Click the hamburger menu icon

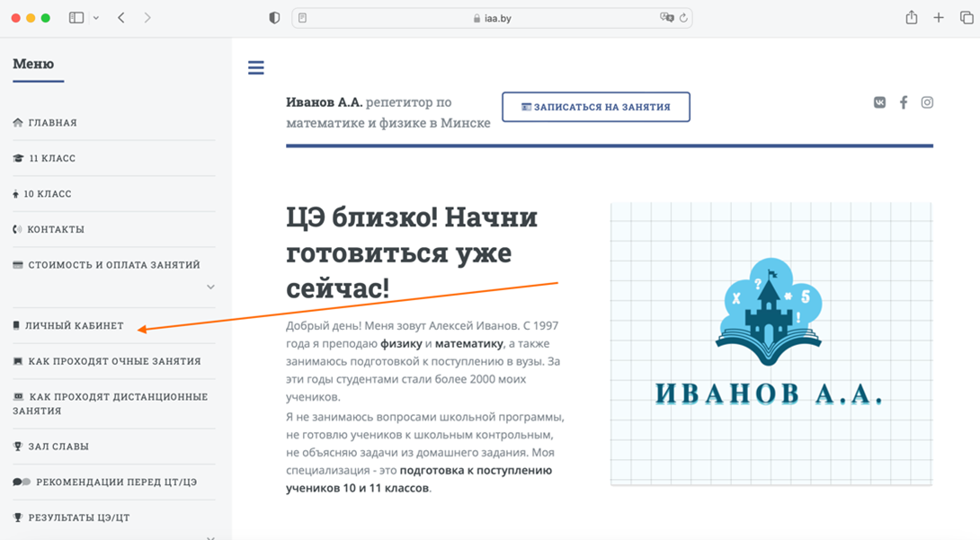(256, 67)
